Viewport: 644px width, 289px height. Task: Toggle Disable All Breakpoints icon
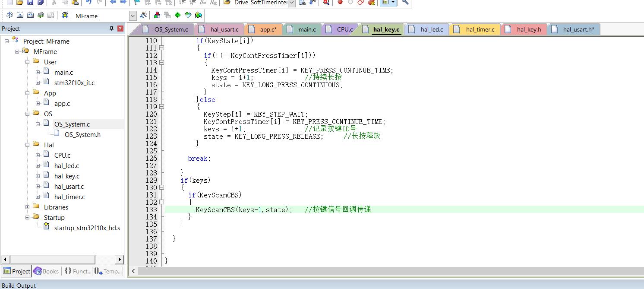pyautogui.click(x=361, y=2)
